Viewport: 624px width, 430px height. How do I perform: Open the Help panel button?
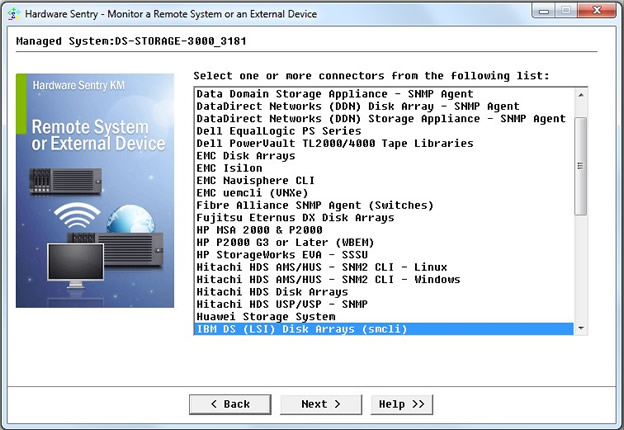(x=403, y=404)
